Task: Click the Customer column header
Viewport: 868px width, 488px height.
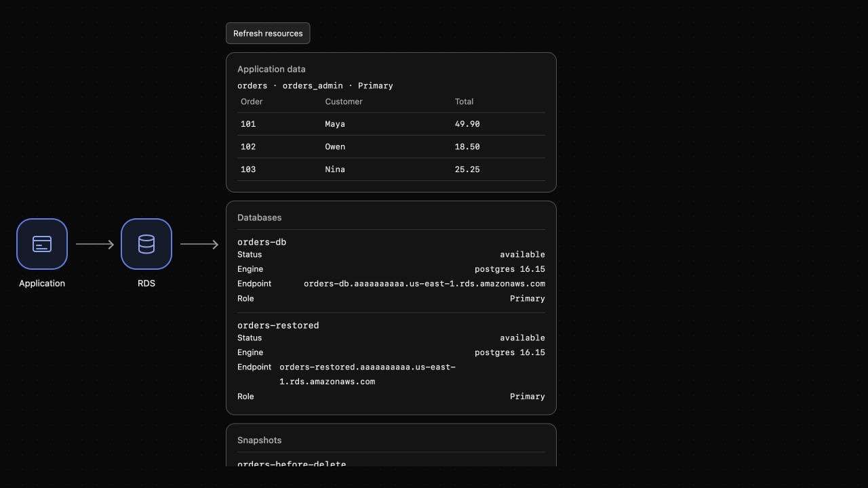Action: coord(344,102)
